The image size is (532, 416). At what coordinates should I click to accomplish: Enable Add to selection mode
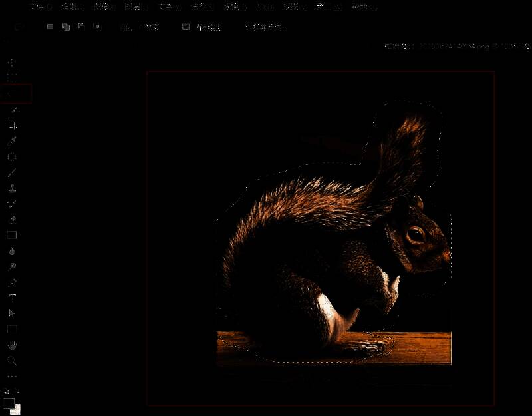point(65,27)
